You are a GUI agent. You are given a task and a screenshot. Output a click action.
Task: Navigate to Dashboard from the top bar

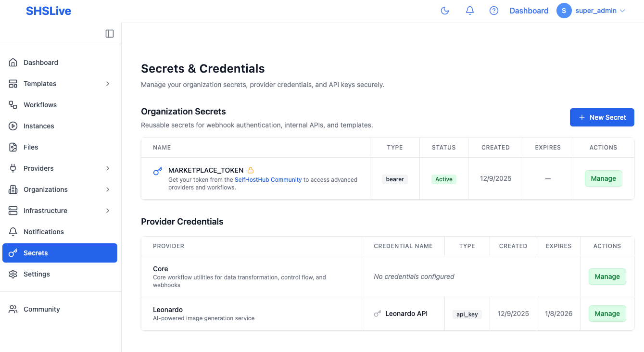(x=529, y=10)
